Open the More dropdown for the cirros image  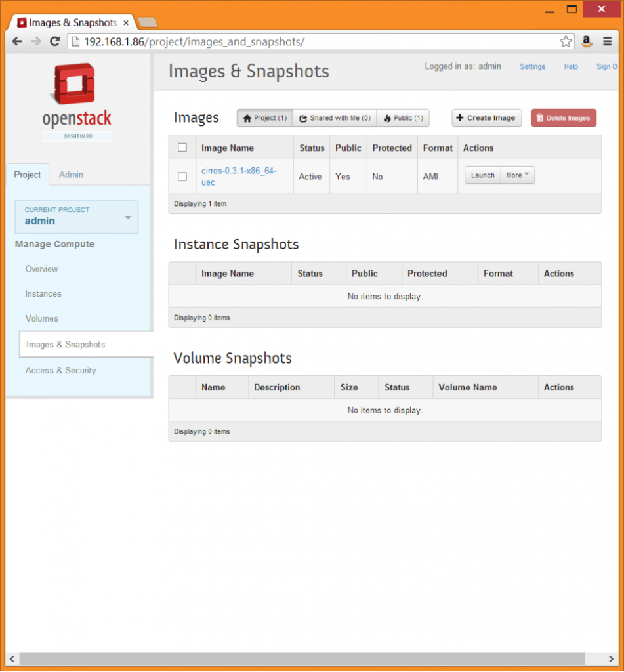517,175
